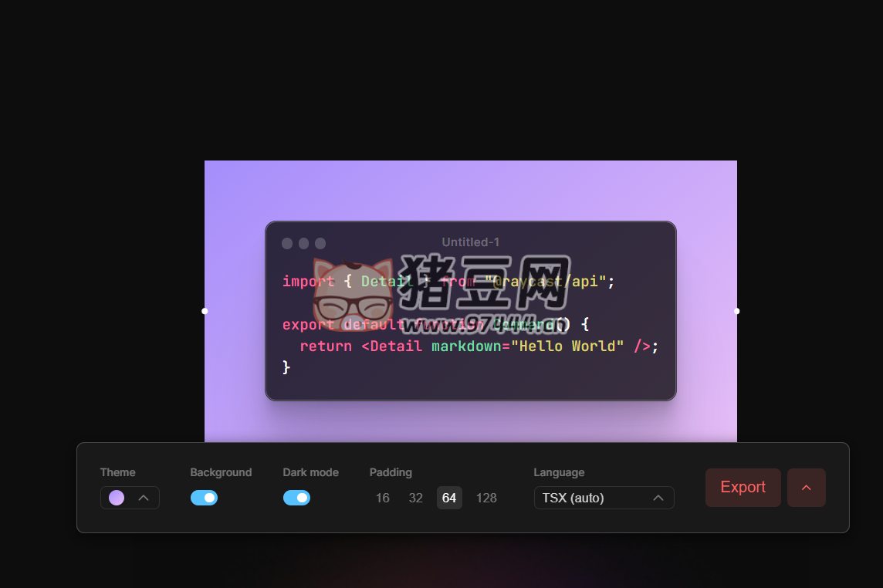Set padding to 16
Image resolution: width=883 pixels, height=588 pixels.
pyautogui.click(x=382, y=498)
